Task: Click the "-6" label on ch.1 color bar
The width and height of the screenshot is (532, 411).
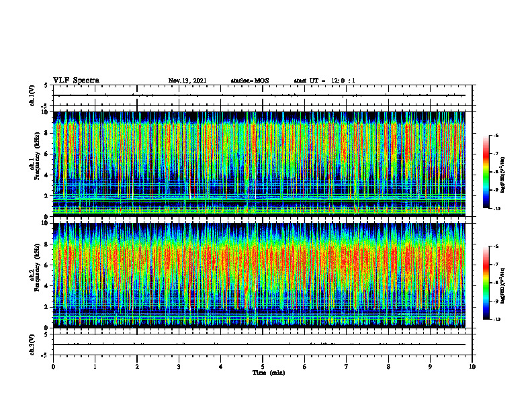Action: 496,135
